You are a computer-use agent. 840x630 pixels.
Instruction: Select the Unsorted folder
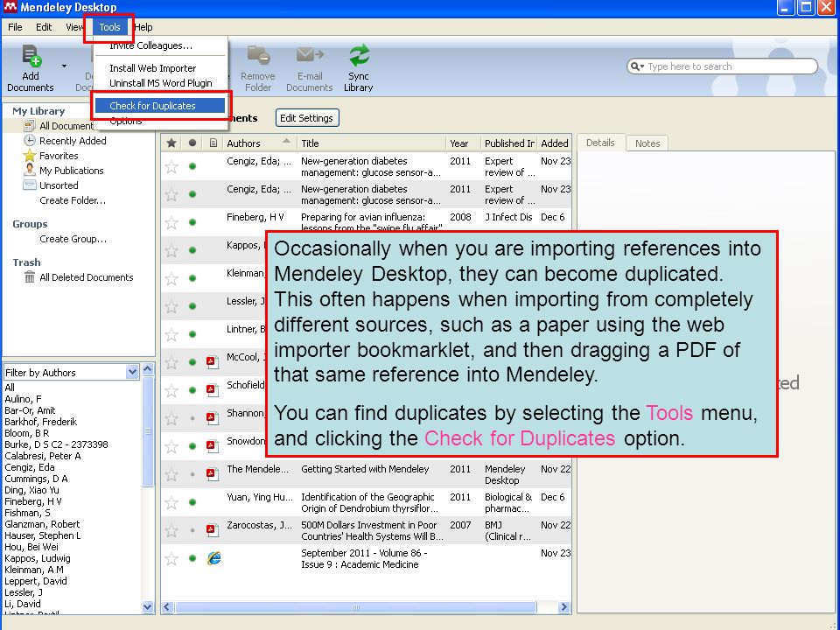[x=59, y=185]
